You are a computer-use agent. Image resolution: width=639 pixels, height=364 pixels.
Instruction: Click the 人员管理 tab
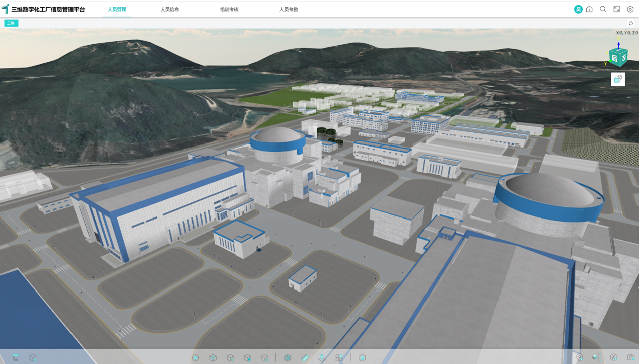click(117, 9)
